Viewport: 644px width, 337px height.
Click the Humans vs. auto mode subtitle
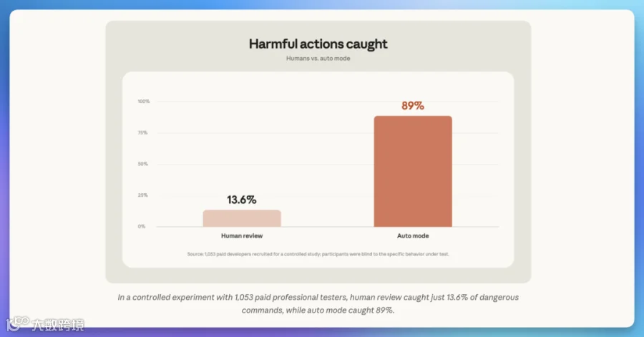[x=318, y=58]
